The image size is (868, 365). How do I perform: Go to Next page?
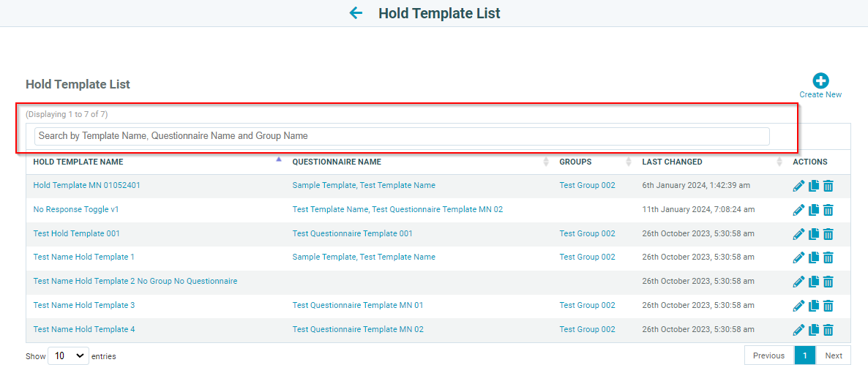tap(834, 355)
